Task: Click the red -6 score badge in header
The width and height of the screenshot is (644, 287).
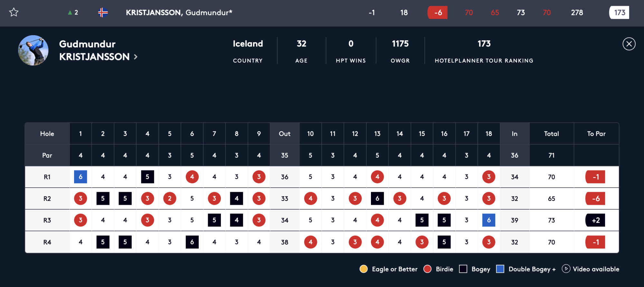Action: pyautogui.click(x=438, y=13)
